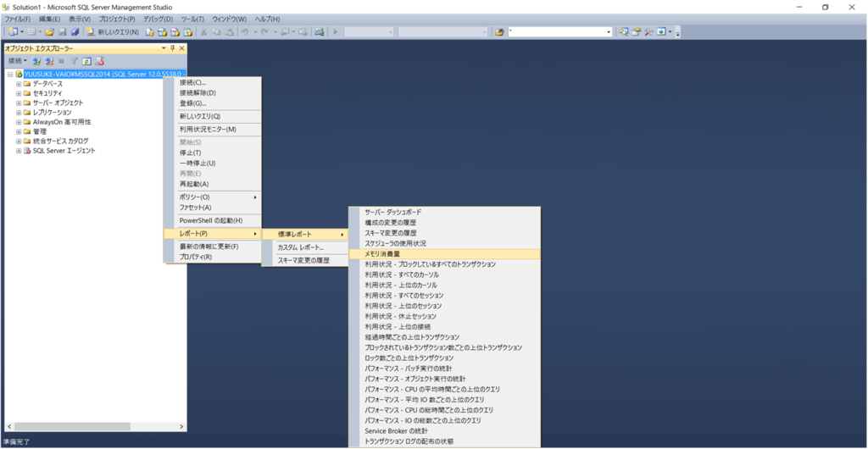The width and height of the screenshot is (868, 449).
Task: Open Object Explorer window position dropdown
Action: point(164,48)
